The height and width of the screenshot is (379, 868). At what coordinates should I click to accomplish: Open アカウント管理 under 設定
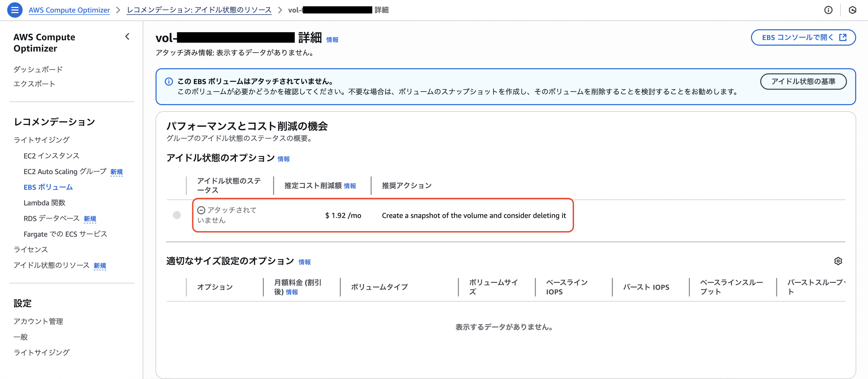click(38, 322)
